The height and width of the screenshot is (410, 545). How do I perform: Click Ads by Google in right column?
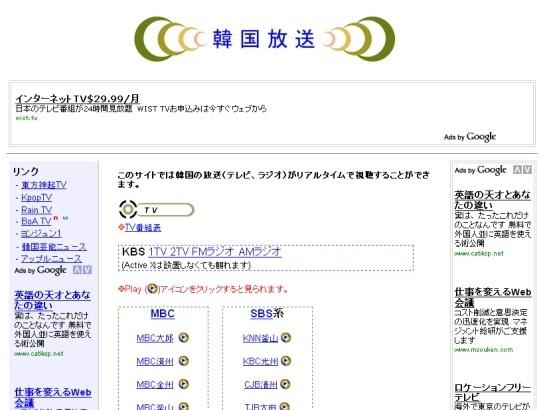481,170
